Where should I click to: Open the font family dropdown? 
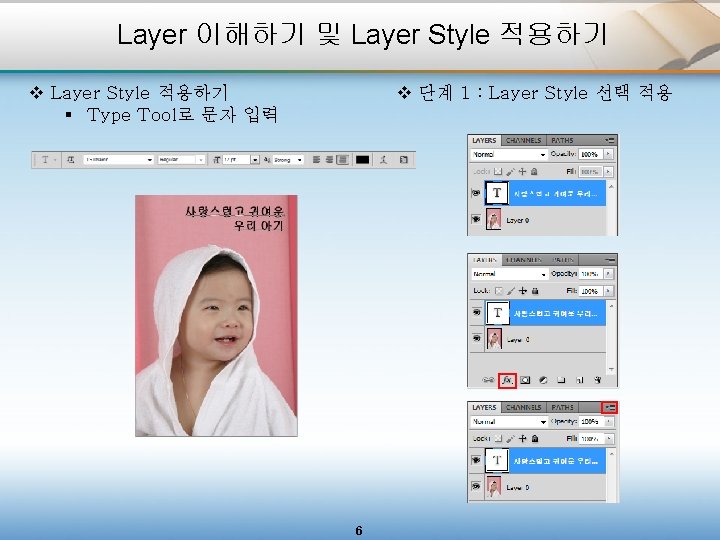118,160
